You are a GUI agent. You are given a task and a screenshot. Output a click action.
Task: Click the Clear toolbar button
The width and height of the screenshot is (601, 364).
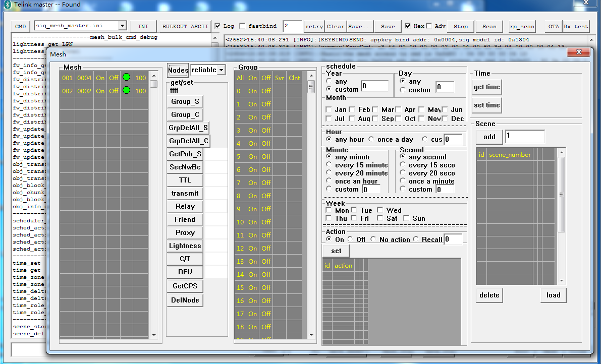coord(336,26)
